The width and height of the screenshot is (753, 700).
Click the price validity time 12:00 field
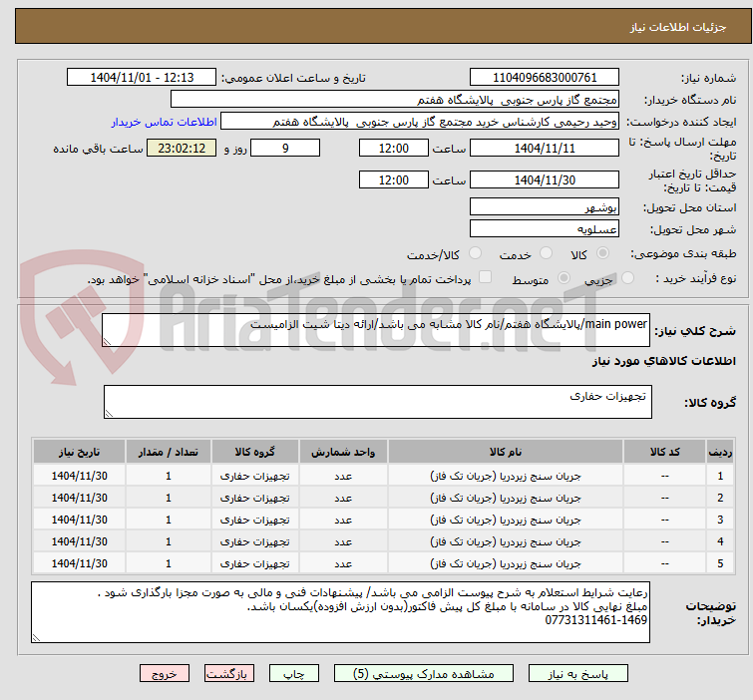[x=393, y=180]
